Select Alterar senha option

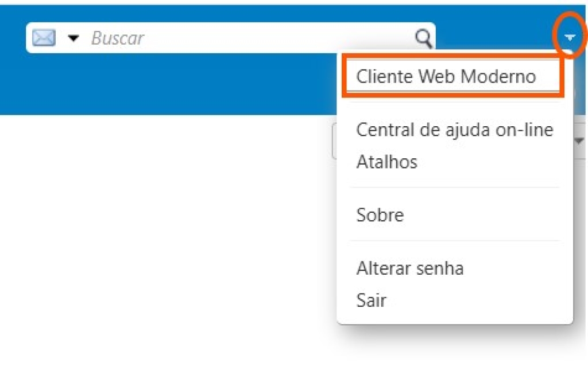[x=409, y=268]
